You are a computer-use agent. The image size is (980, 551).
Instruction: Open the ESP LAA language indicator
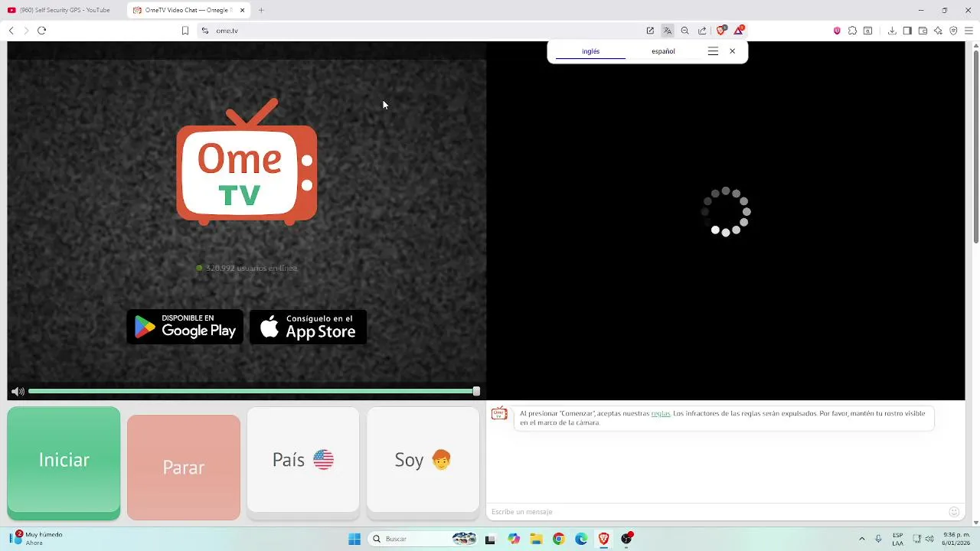[897, 539]
